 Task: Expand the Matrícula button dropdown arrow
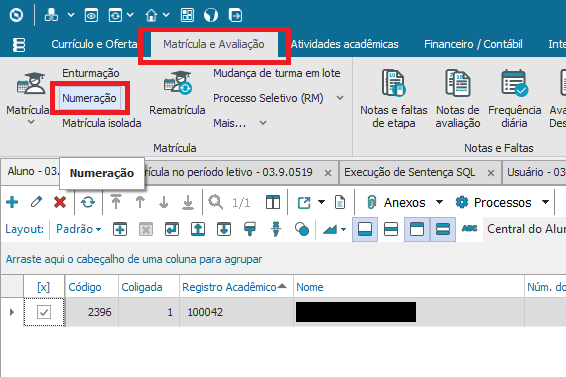pos(31,122)
